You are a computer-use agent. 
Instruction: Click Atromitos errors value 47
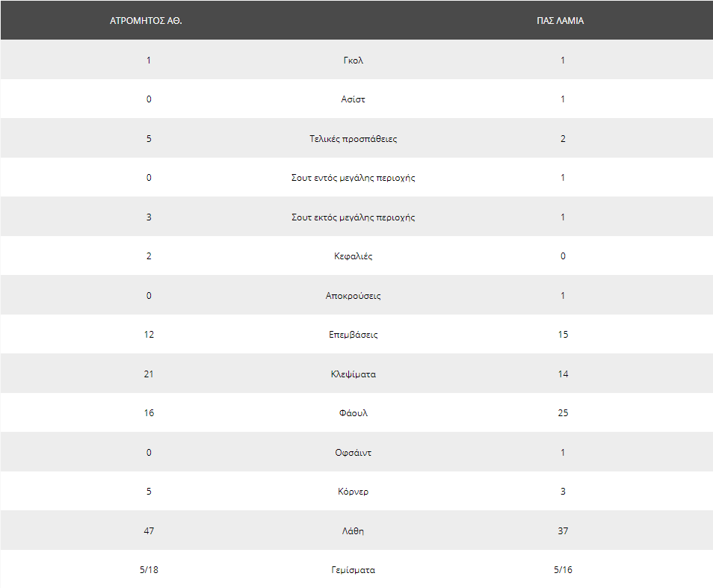[149, 530]
